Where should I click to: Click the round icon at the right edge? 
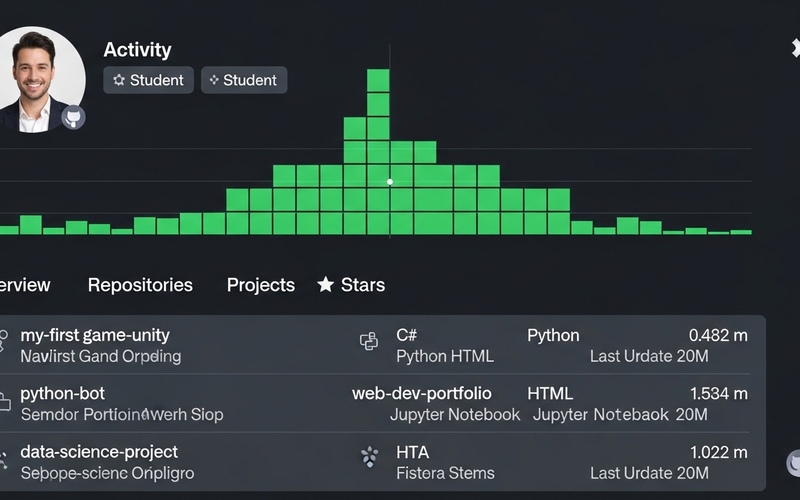(x=792, y=462)
